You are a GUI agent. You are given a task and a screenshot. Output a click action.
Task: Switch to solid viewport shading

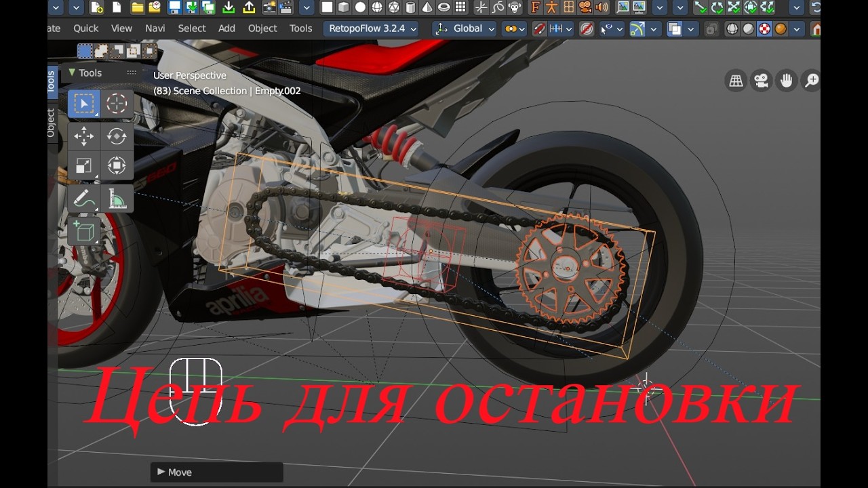click(748, 29)
